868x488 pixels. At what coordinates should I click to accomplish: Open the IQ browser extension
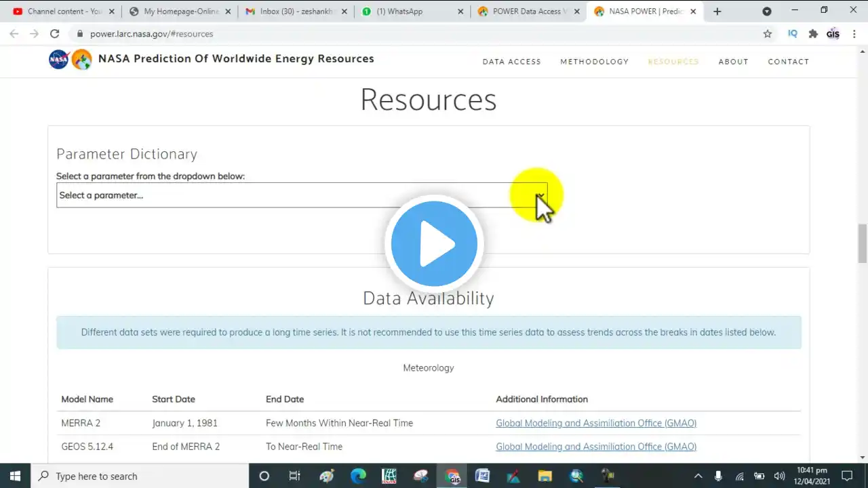(x=792, y=34)
